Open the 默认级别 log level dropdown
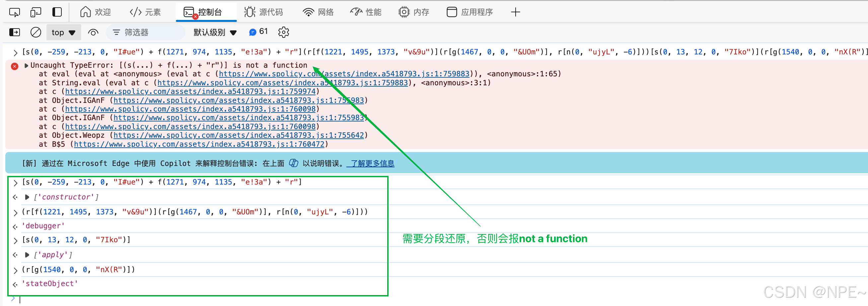This screenshot has width=868, height=306. [x=215, y=32]
